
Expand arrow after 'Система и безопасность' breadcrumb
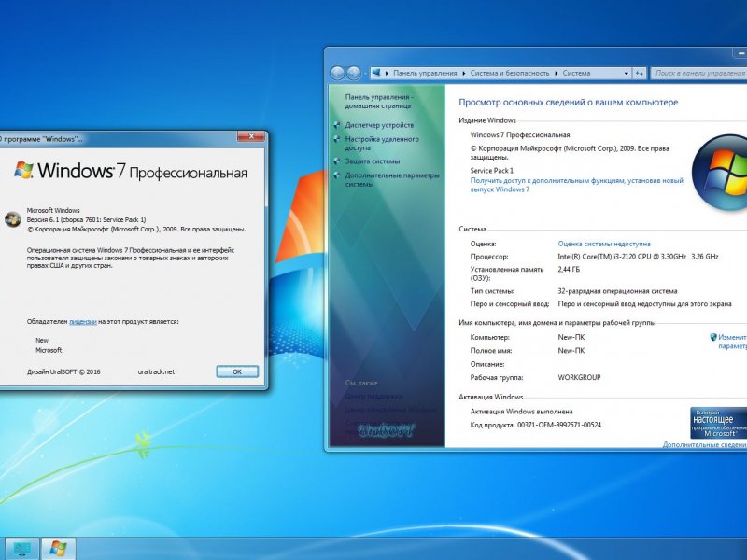pyautogui.click(x=556, y=74)
